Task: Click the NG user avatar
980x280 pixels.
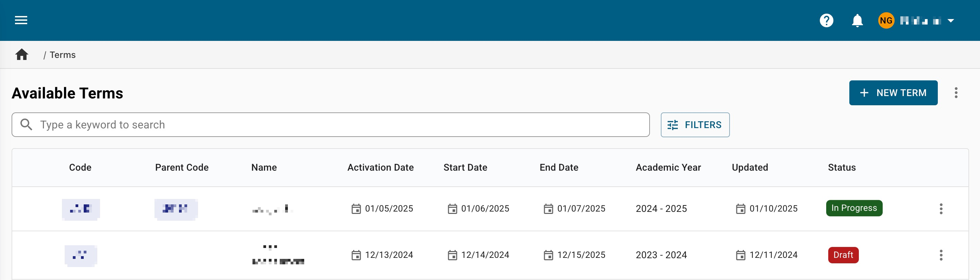Action: [x=886, y=20]
